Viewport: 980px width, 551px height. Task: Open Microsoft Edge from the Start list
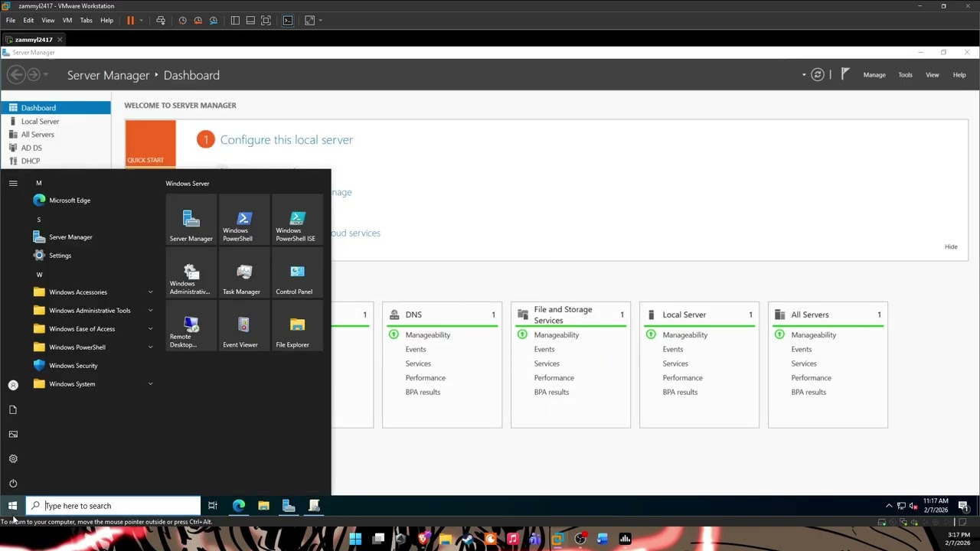tap(93, 201)
